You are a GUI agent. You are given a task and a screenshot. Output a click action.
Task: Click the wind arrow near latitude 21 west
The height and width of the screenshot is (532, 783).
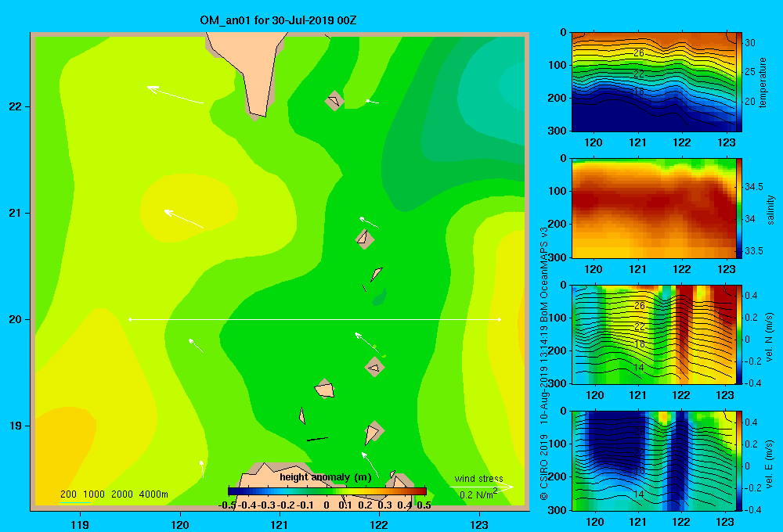pyautogui.click(x=184, y=219)
